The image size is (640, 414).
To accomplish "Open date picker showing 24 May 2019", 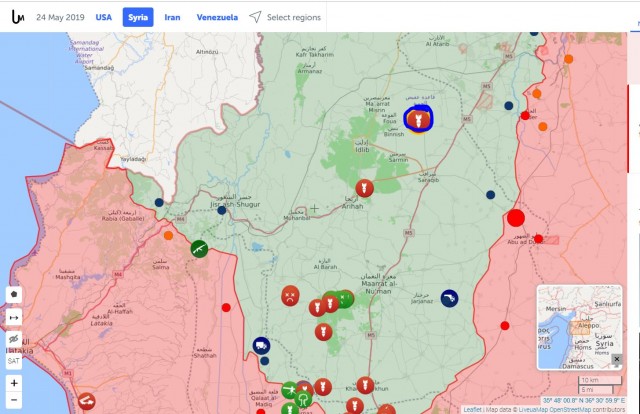I will (x=60, y=17).
